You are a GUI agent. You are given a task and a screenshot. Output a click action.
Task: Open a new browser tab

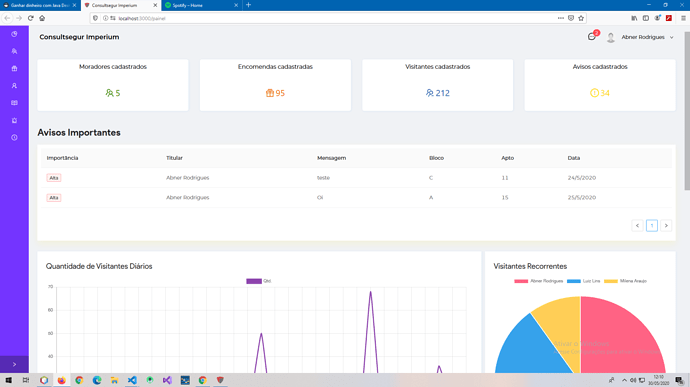pyautogui.click(x=248, y=5)
